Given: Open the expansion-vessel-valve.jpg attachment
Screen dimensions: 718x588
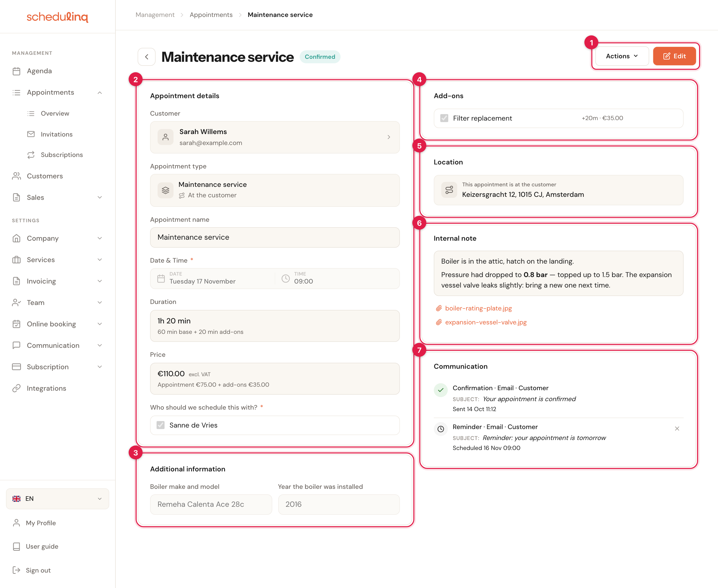Looking at the screenshot, I should (486, 322).
